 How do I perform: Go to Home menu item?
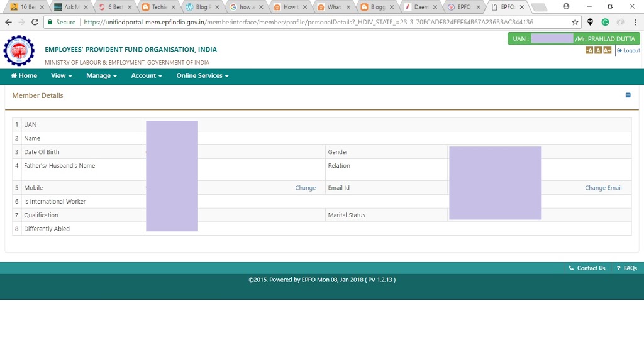(x=24, y=75)
